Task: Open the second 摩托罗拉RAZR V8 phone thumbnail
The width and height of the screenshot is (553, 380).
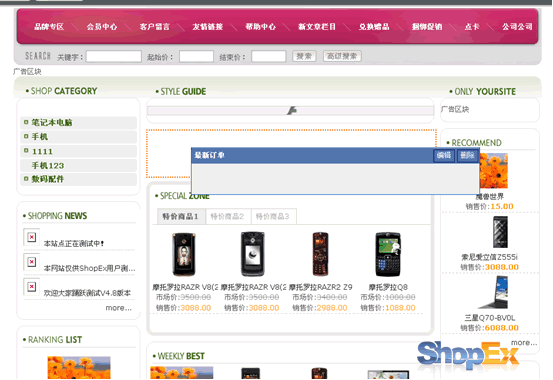Action: point(252,254)
